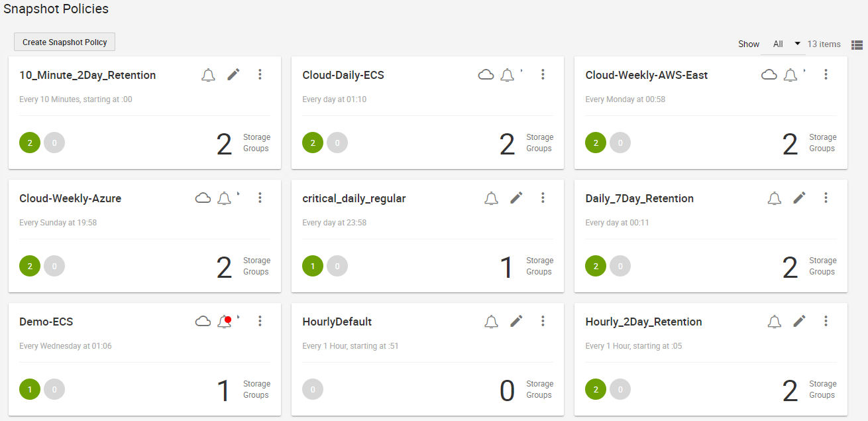
Task: Expand the options menu on Cloud-Weekly-Azure card
Action: pyautogui.click(x=260, y=198)
